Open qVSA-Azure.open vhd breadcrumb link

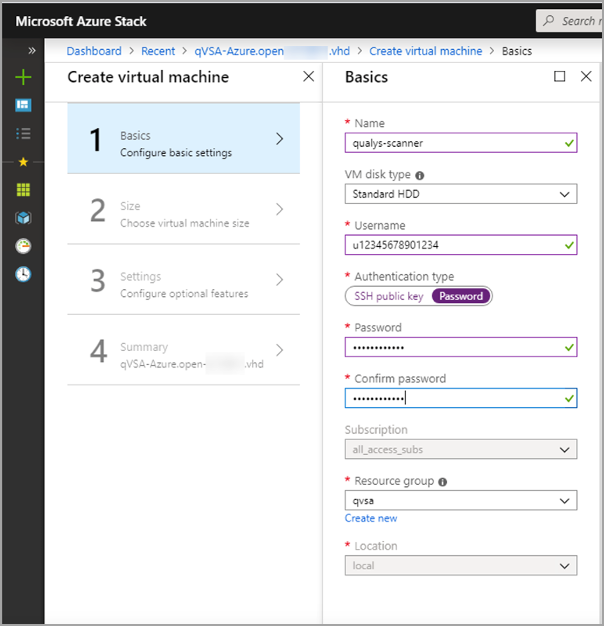click(x=272, y=51)
